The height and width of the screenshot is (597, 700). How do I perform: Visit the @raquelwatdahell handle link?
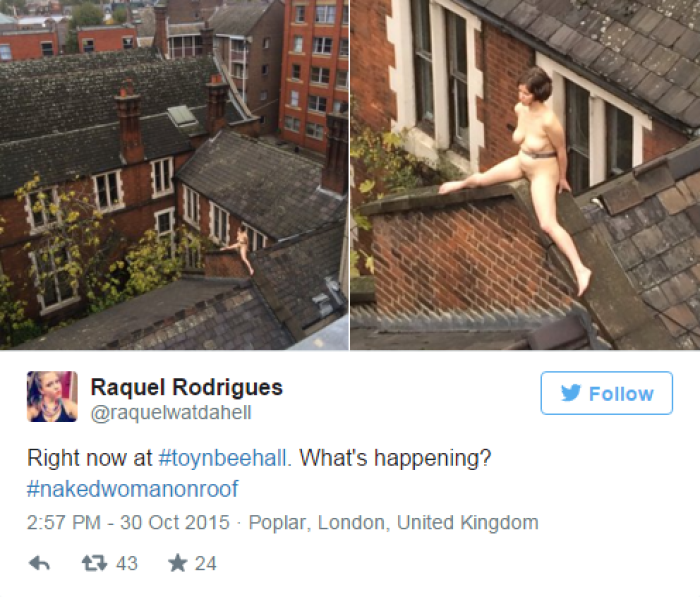coord(171,413)
